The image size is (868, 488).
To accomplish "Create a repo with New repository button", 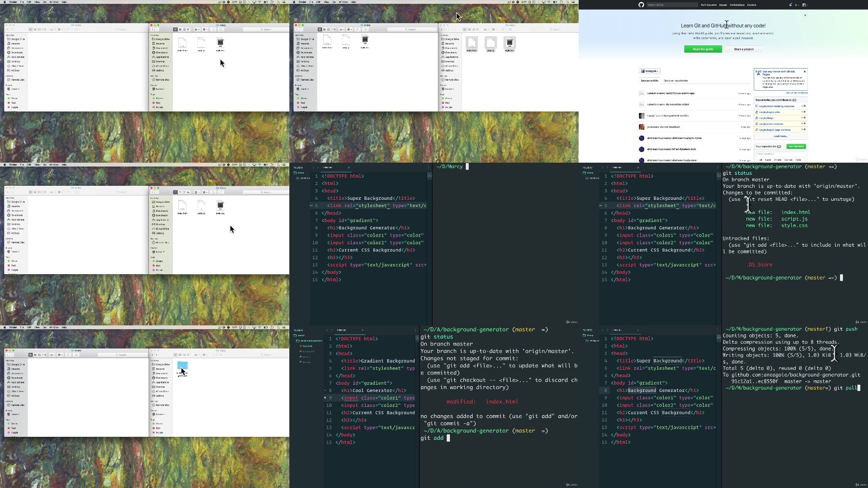I will click(796, 146).
